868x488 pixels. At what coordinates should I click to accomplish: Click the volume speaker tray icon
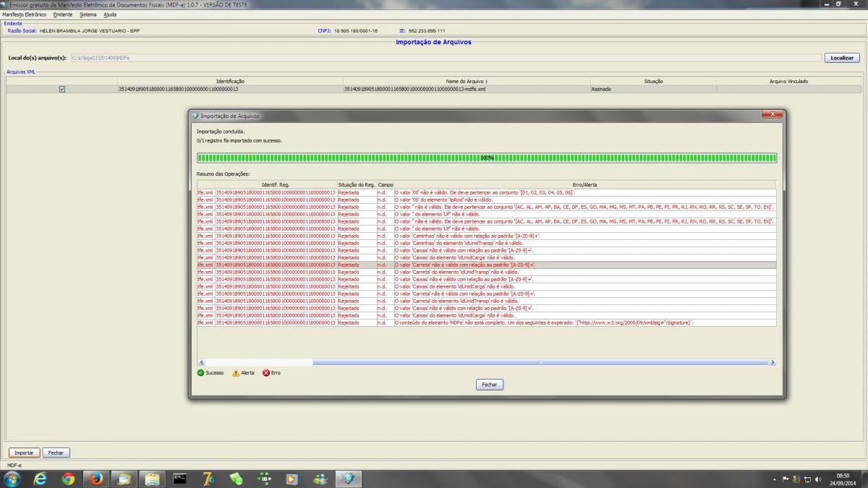(818, 479)
